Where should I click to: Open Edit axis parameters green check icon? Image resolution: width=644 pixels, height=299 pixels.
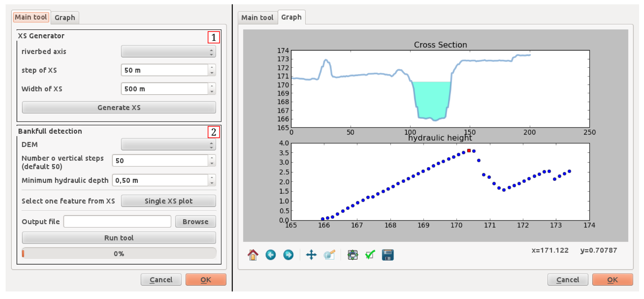pos(370,255)
